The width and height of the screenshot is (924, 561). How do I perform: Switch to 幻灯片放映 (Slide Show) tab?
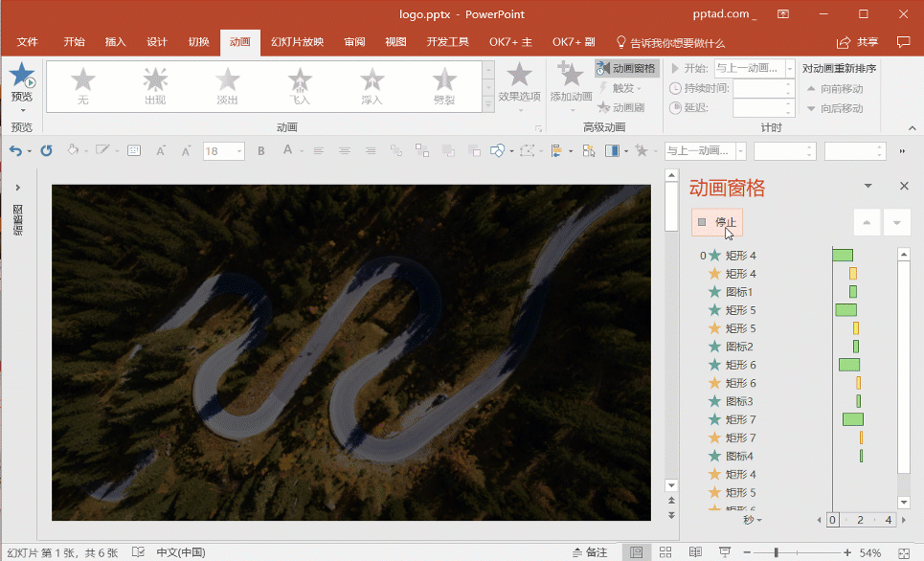[297, 42]
